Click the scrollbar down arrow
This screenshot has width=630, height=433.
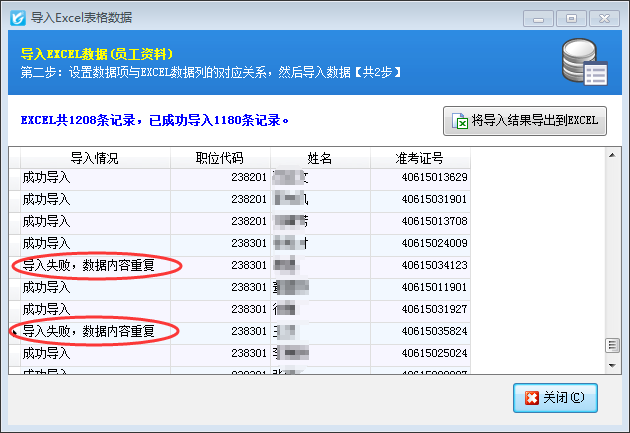click(613, 367)
